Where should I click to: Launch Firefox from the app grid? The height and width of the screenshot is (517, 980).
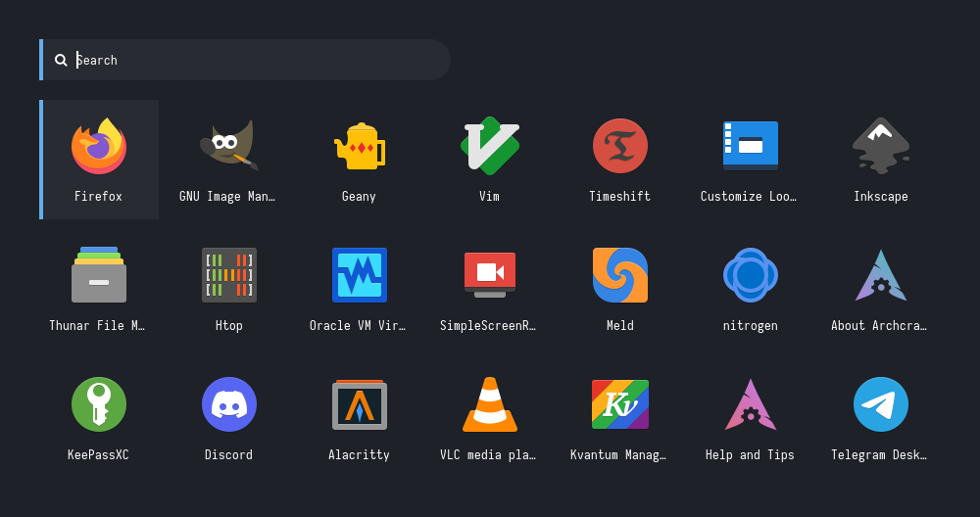[x=99, y=147]
